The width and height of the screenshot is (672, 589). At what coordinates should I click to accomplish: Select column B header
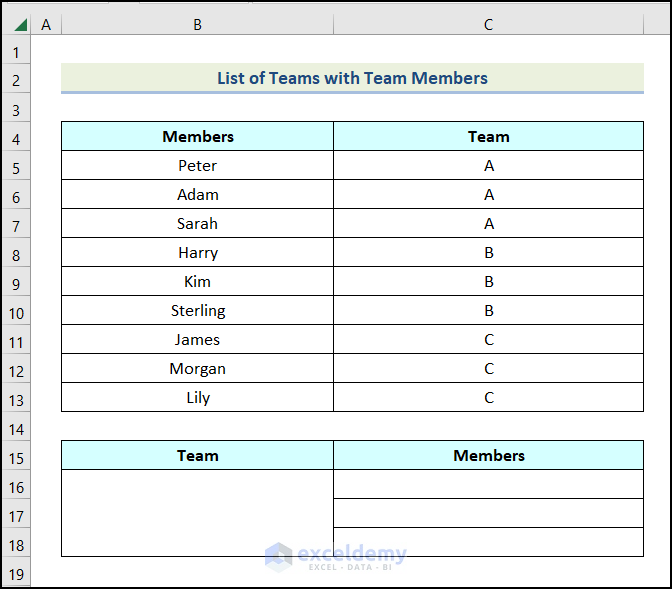tap(197, 25)
